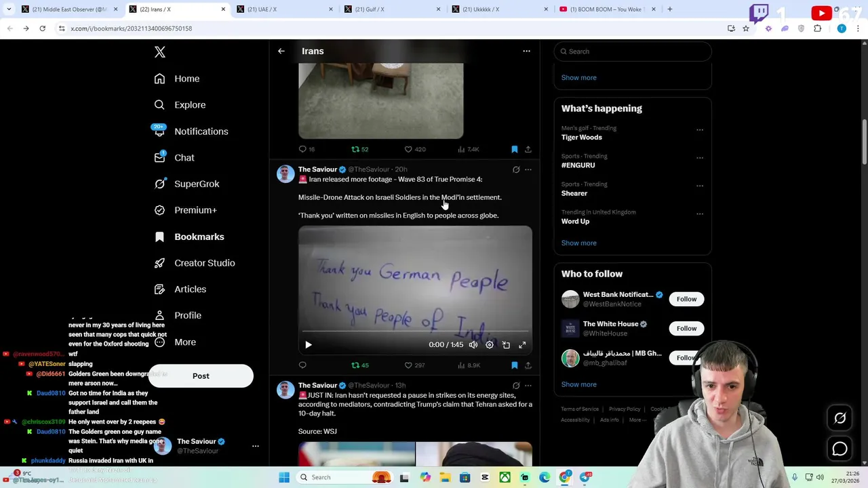Open the Windows Start menu

pos(284,477)
